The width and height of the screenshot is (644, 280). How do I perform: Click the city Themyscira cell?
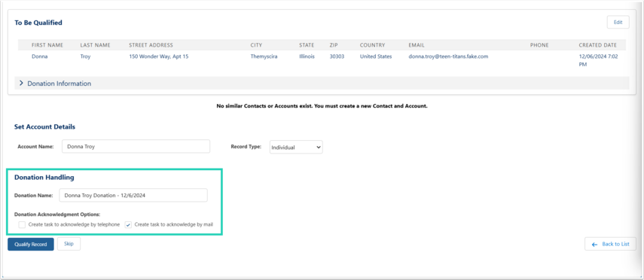click(x=264, y=56)
